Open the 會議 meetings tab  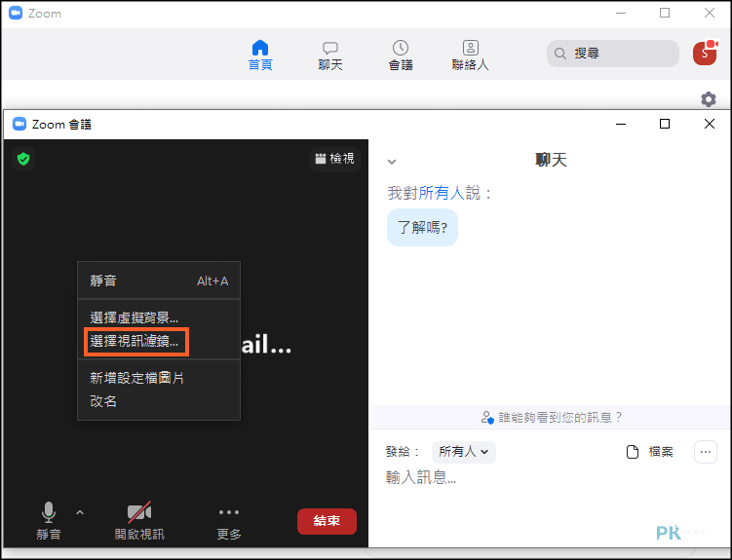401,55
